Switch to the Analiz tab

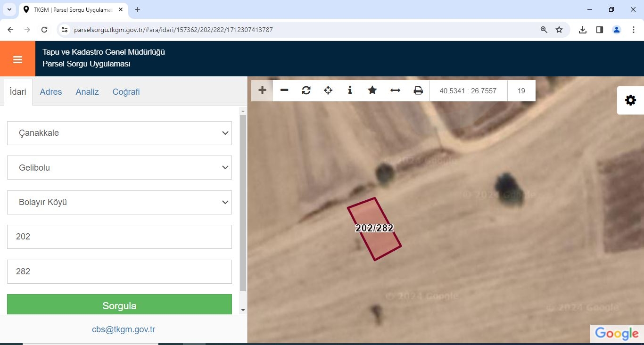coord(87,92)
